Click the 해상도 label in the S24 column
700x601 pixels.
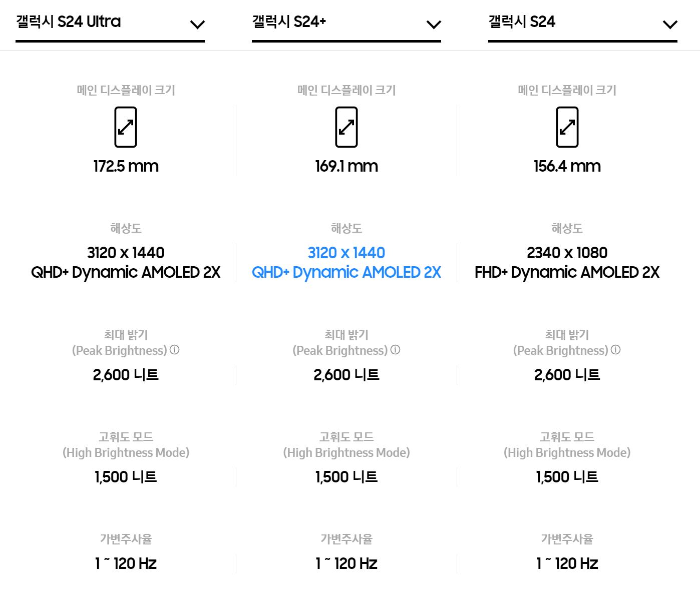(x=567, y=229)
